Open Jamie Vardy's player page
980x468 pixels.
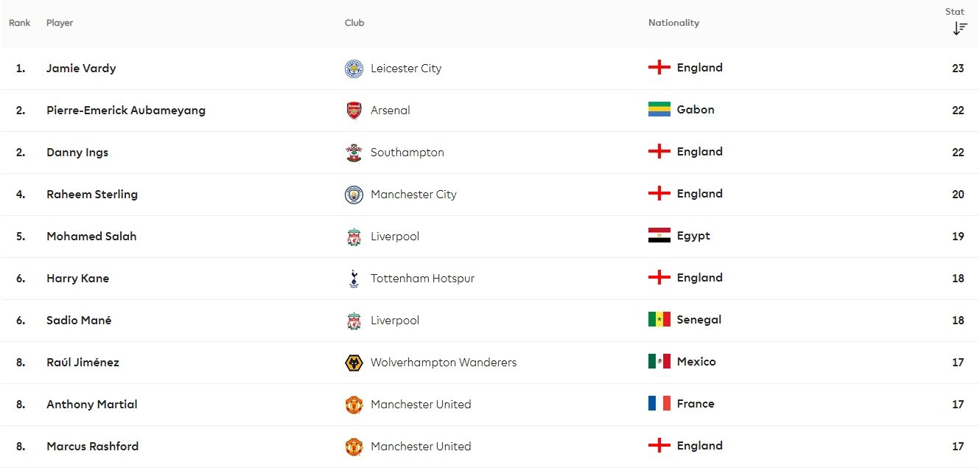(81, 69)
